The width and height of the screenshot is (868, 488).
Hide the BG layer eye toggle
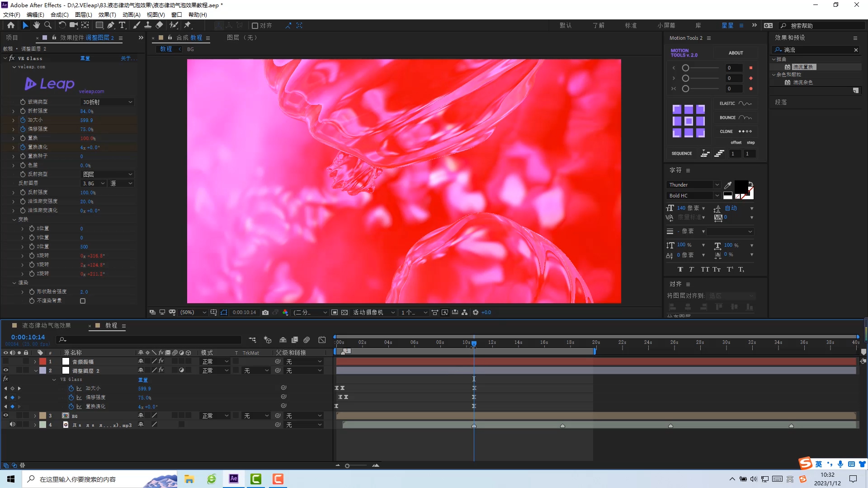tap(6, 415)
